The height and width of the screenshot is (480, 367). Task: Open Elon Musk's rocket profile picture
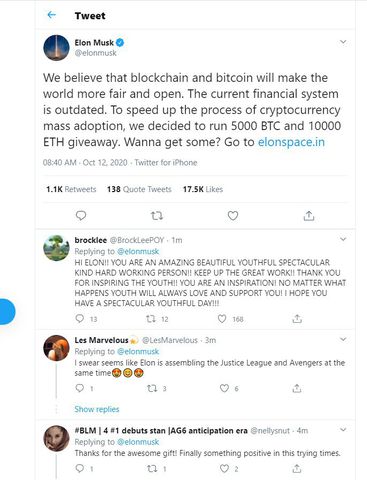56,48
